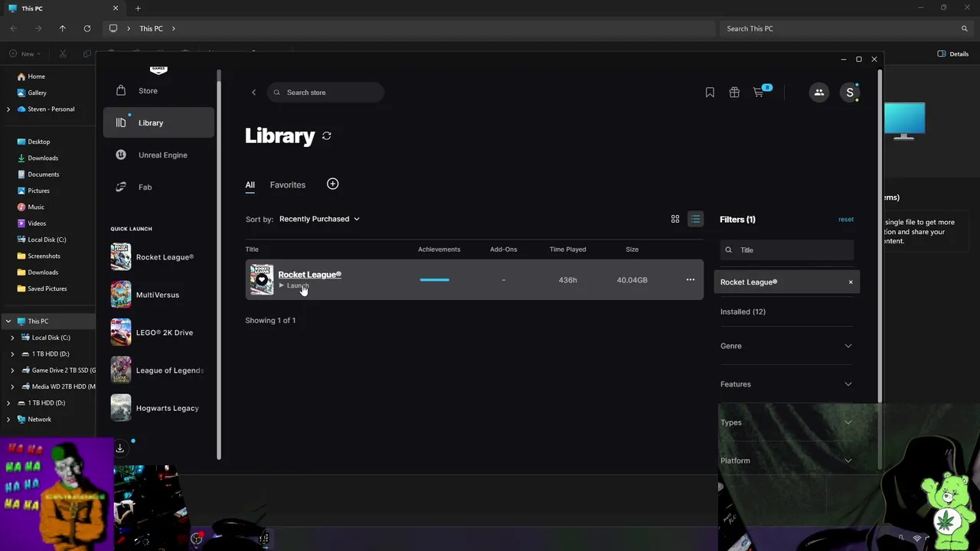Focus the Search store field

coord(325,93)
